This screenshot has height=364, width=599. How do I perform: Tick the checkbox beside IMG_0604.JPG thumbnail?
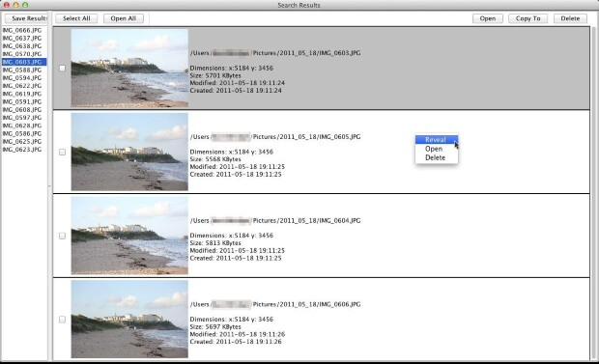click(62, 236)
